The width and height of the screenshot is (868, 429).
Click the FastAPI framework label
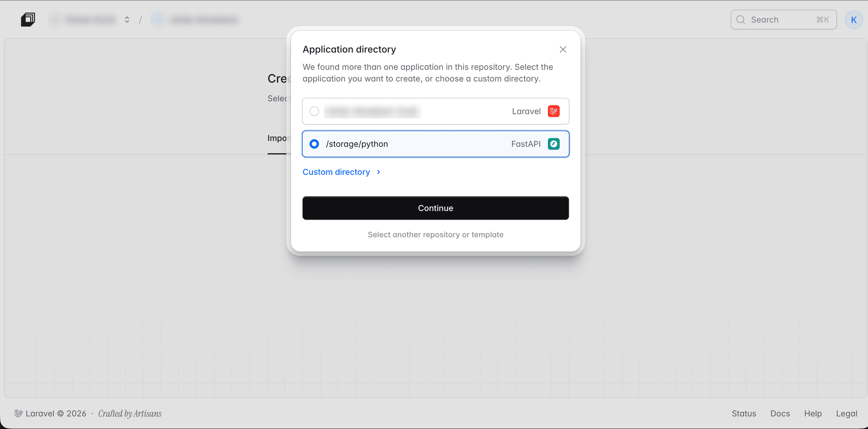tap(526, 144)
